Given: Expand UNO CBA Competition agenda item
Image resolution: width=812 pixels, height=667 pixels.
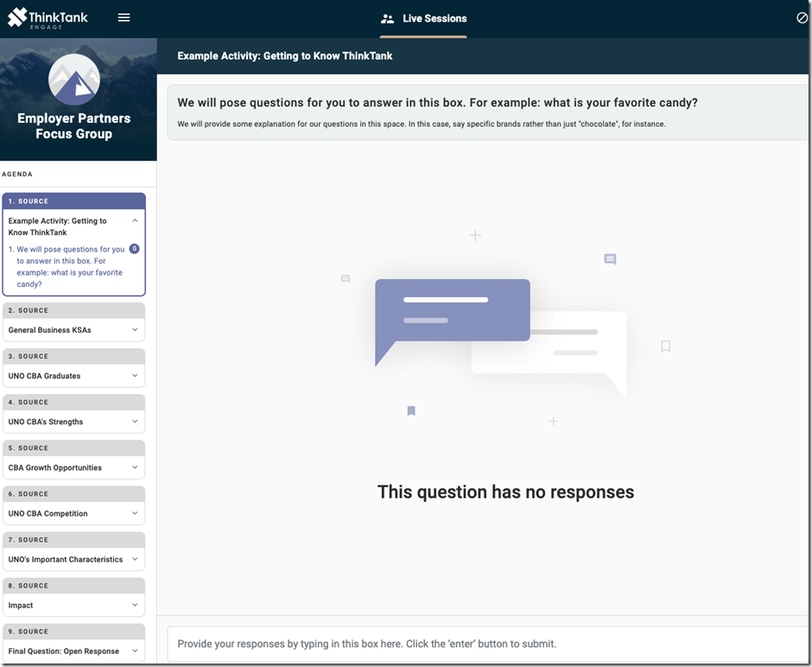Looking at the screenshot, I should (x=135, y=513).
